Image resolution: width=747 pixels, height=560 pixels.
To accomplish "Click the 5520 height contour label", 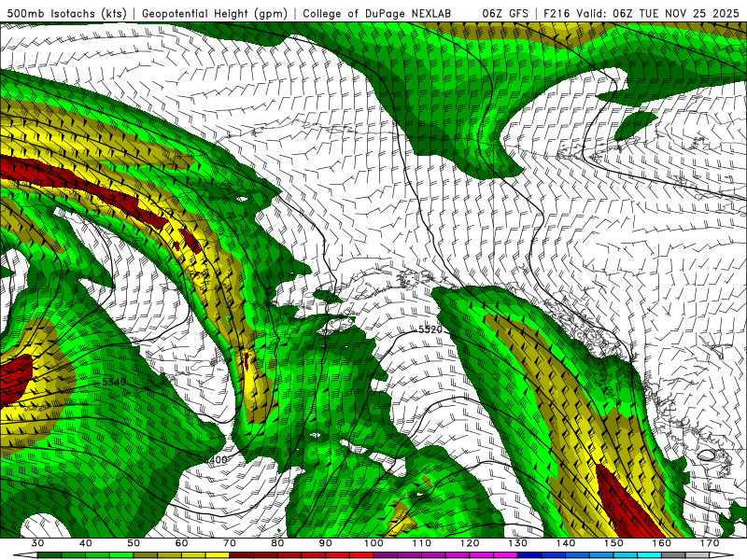I will click(430, 329).
